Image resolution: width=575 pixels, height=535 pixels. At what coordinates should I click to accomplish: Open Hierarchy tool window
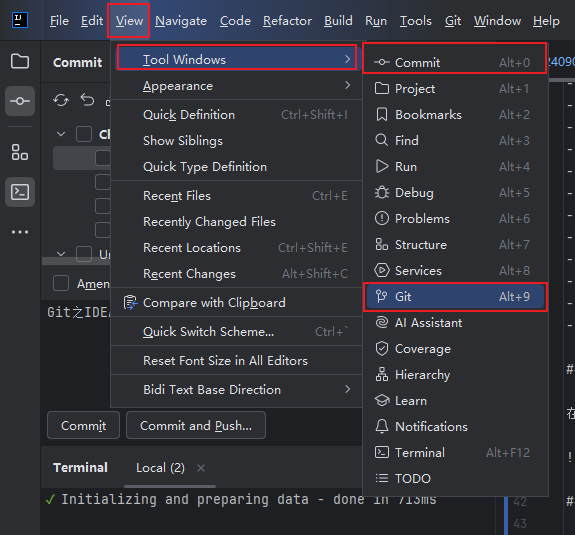pyautogui.click(x=454, y=375)
